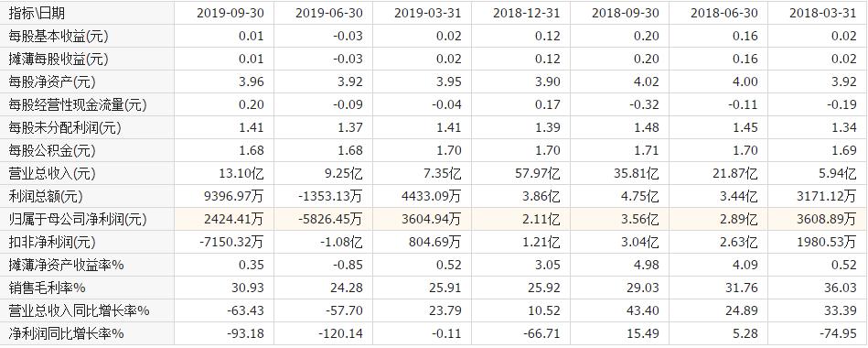Click the 36.03 gross margin cell

841,288
